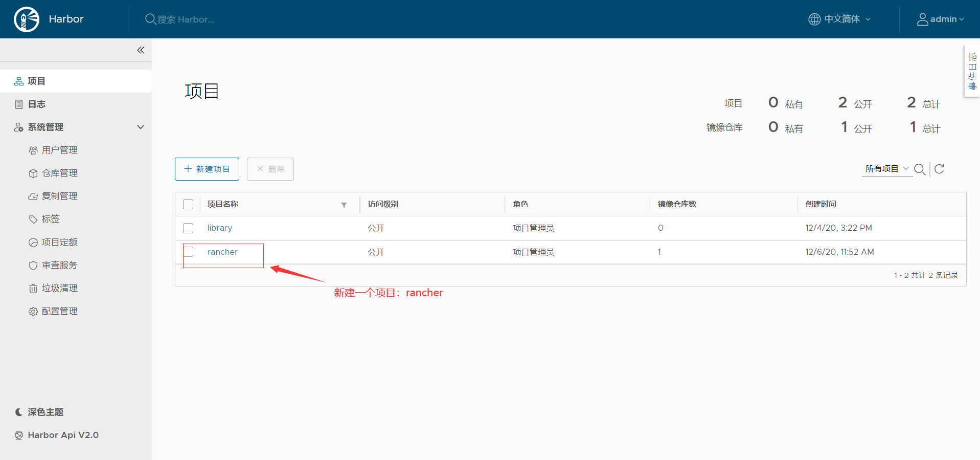The image size is (980, 460).
Task: Sort by 项目名称 column header
Action: pyautogui.click(x=223, y=204)
